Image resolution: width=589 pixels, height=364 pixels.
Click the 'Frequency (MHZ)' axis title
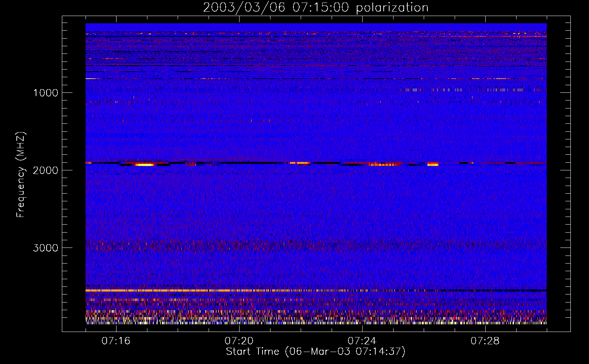[x=21, y=175]
